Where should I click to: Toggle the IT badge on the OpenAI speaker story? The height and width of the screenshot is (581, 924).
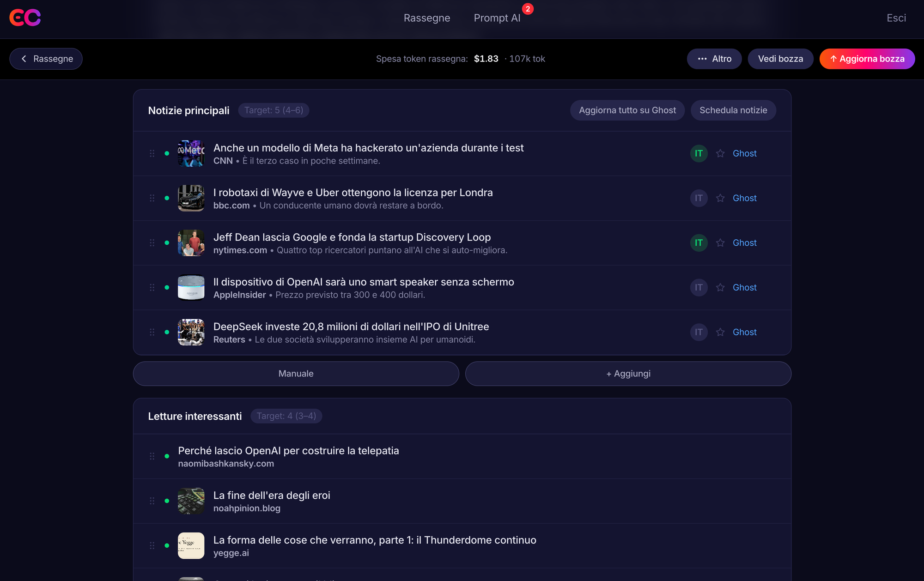(x=699, y=287)
